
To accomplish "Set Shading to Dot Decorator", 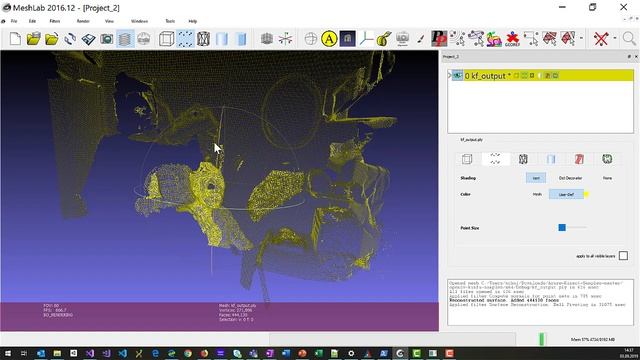I will click(570, 178).
